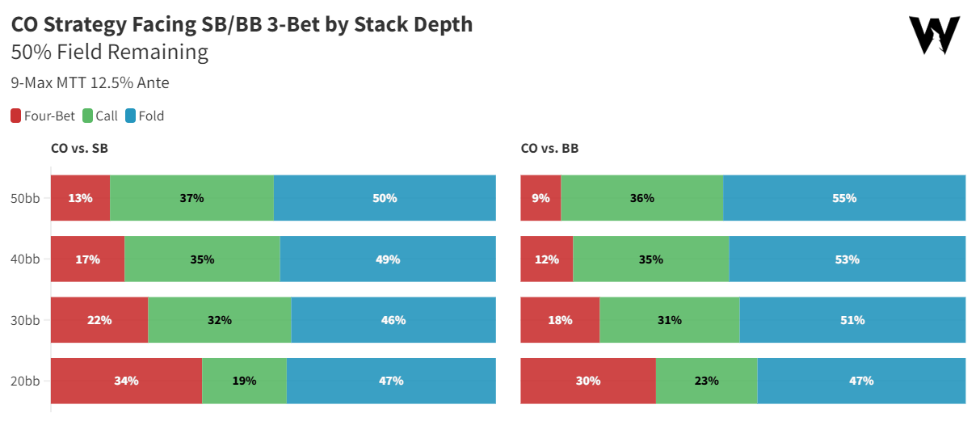The width and height of the screenshot is (980, 430).
Task: Click the 19% Call bar segment
Action: pos(244,381)
